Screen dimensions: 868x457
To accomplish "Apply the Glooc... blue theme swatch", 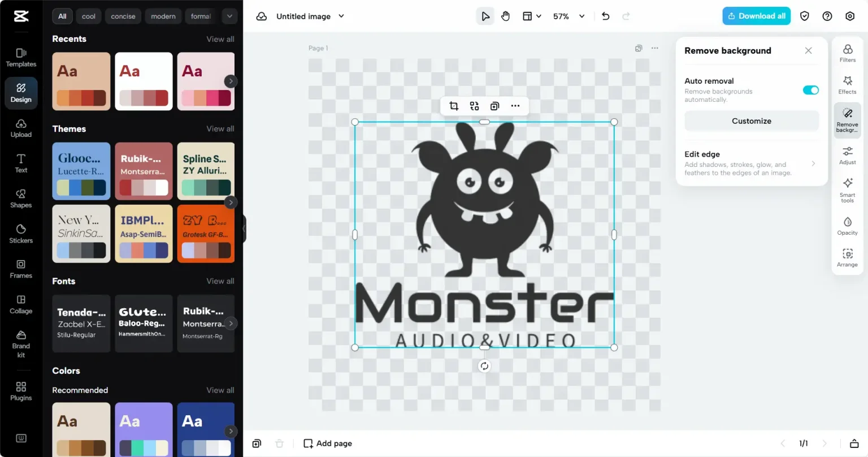I will click(81, 171).
